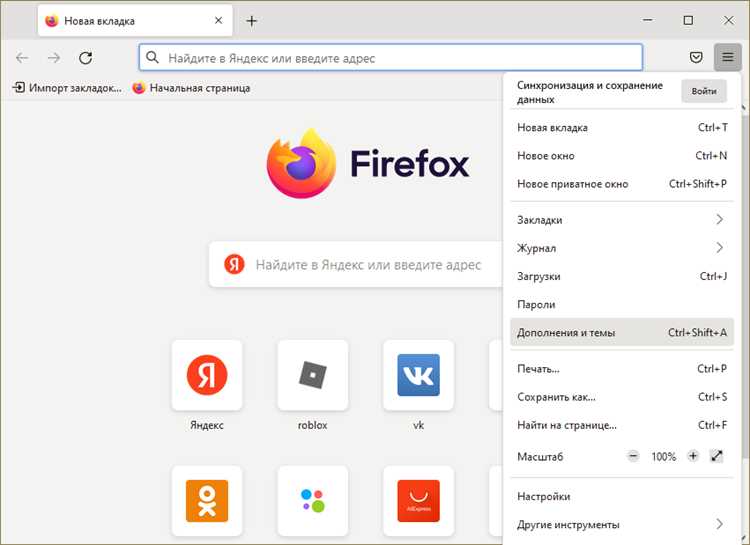This screenshot has height=545, width=750.
Task: Close the Новая вкладка tab
Action: 218,20
